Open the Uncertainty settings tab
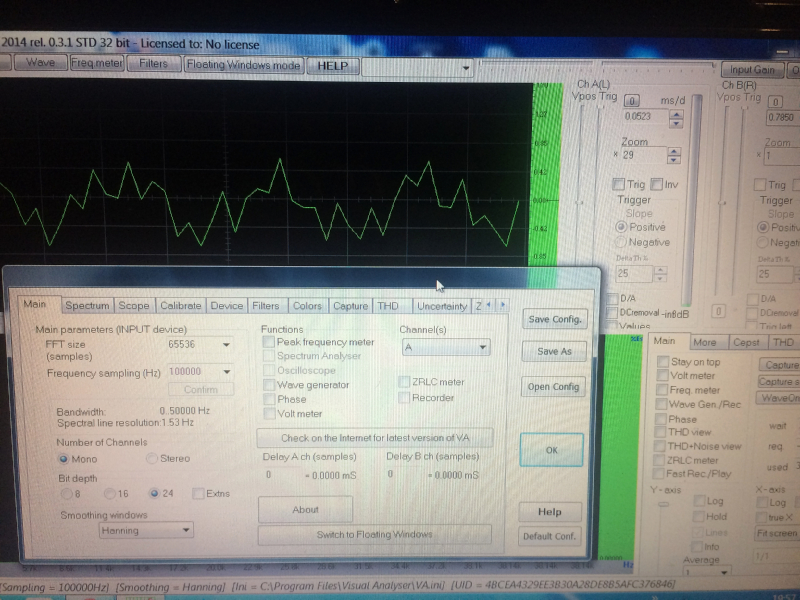 tap(442, 306)
